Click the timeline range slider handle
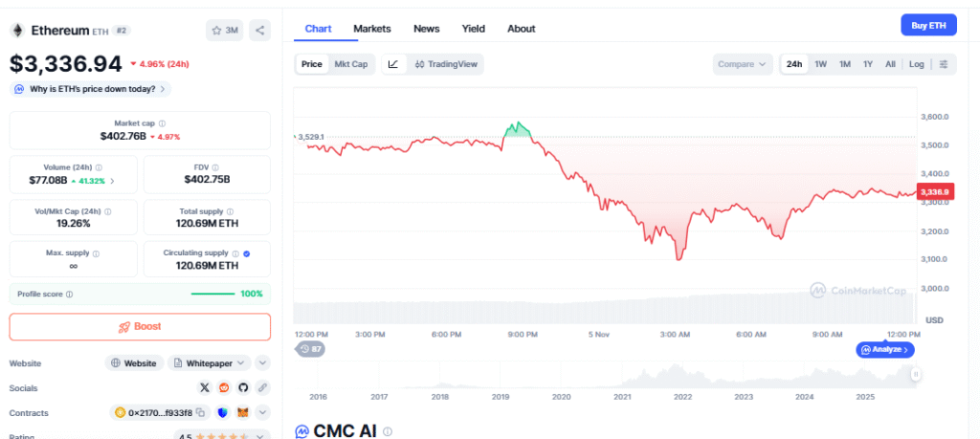 point(915,374)
